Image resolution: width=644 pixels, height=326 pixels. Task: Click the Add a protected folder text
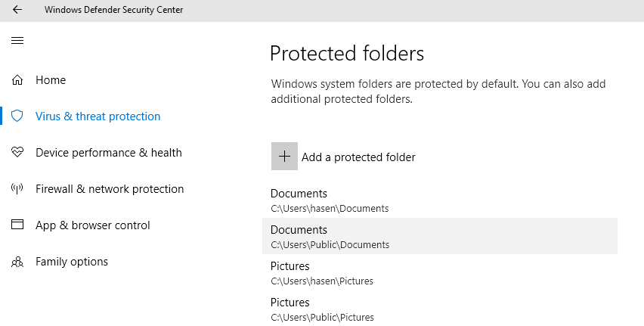click(358, 157)
